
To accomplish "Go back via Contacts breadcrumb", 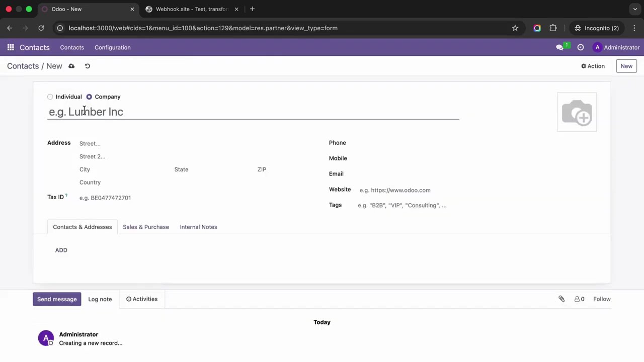I will (23, 66).
